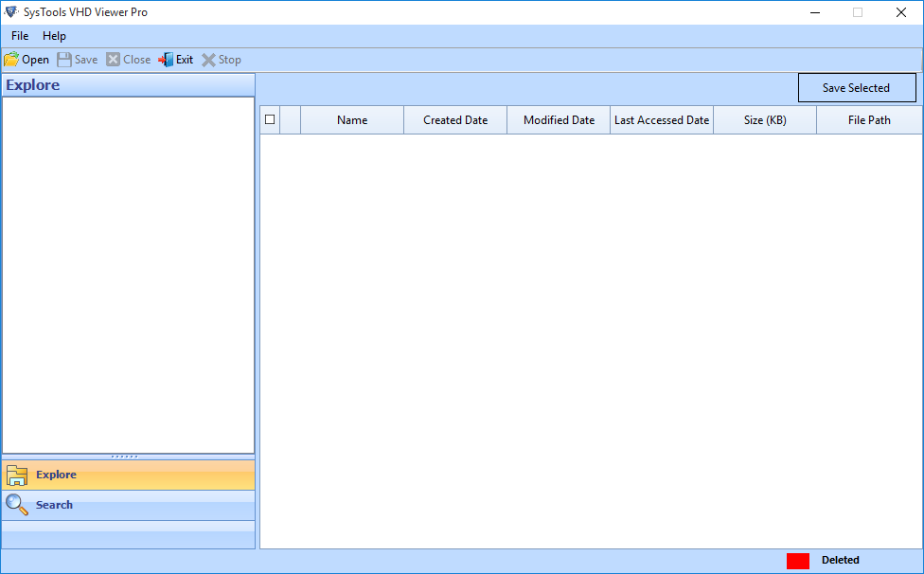Tick the select-all checkbox in the file list header
The height and width of the screenshot is (574, 924).
(x=269, y=119)
